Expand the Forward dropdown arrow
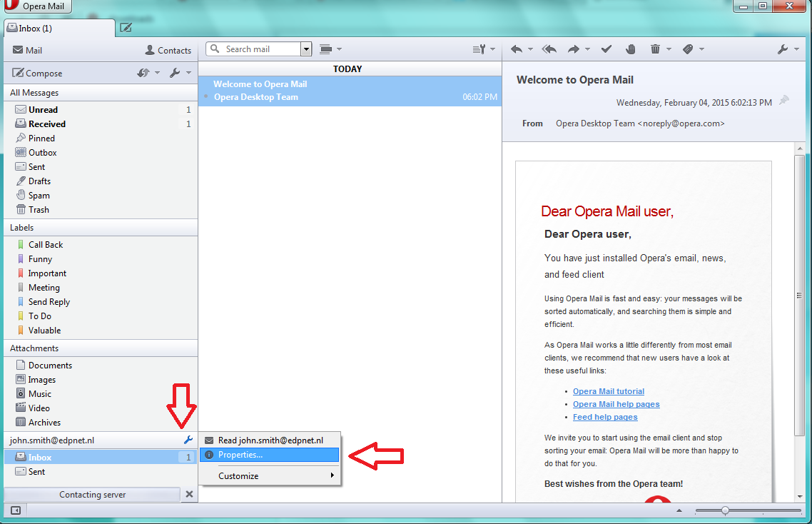Image resolution: width=812 pixels, height=524 pixels. [587, 49]
